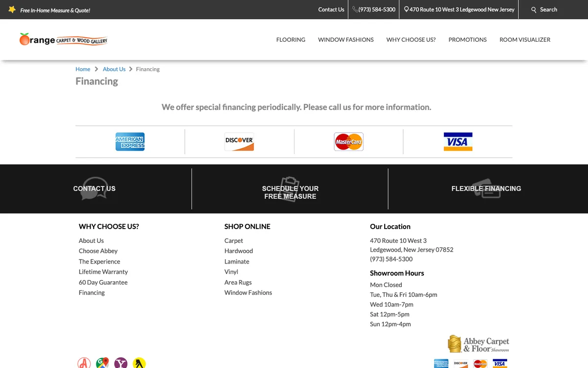Open the Yahoo footer icon
This screenshot has height=368, width=588.
pos(121,363)
